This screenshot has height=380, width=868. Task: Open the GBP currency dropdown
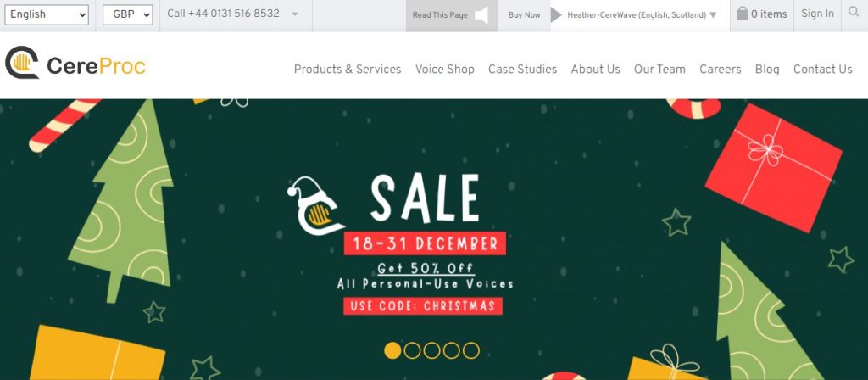pos(128,15)
